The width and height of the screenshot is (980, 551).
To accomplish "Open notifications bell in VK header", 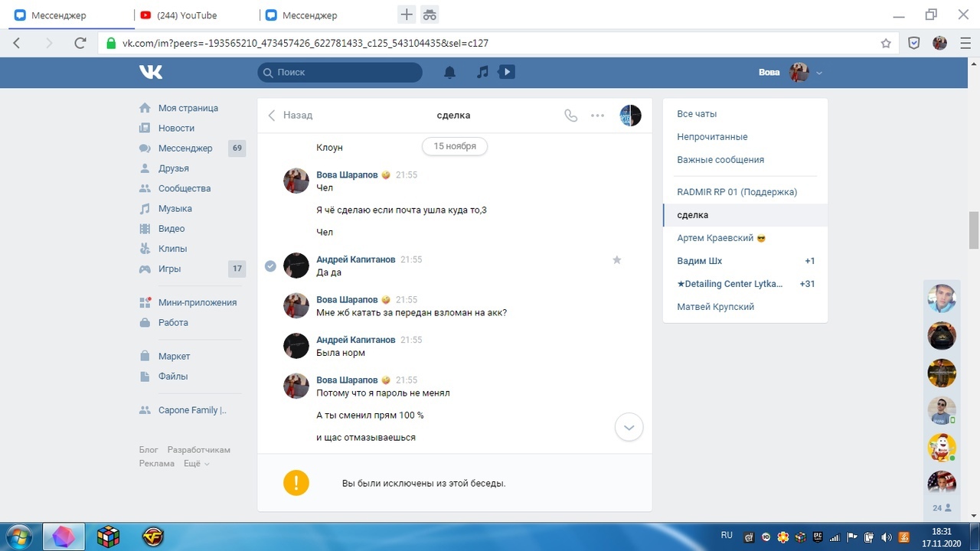I will click(x=450, y=72).
